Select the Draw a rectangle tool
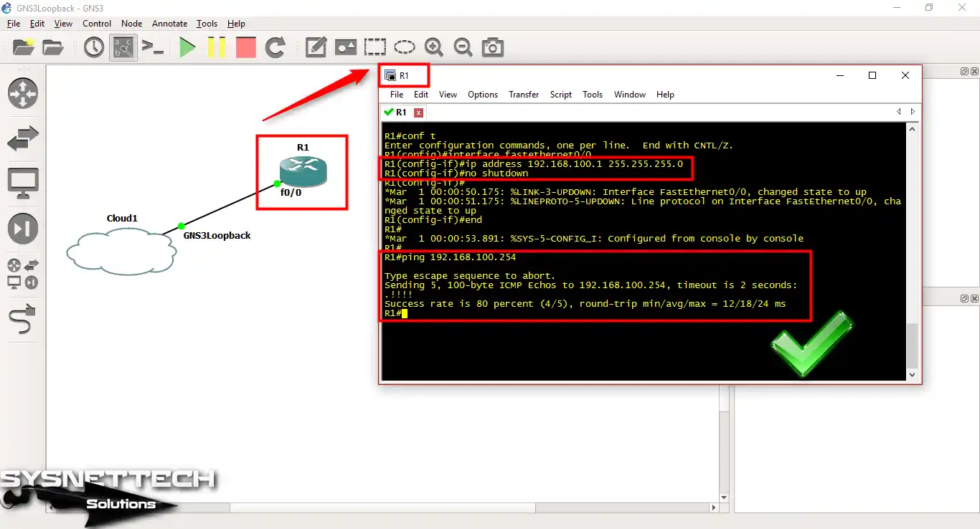This screenshot has height=529, width=980. tap(374, 47)
